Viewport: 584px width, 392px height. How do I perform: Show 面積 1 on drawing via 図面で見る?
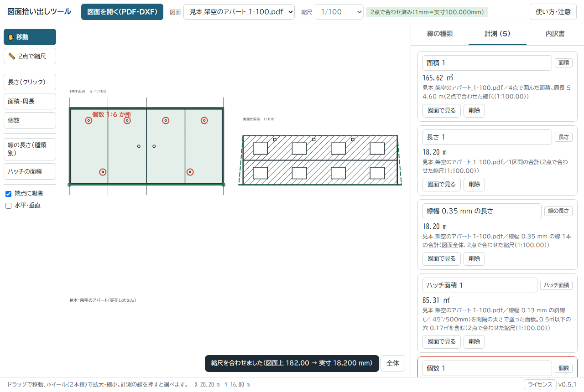coord(442,111)
